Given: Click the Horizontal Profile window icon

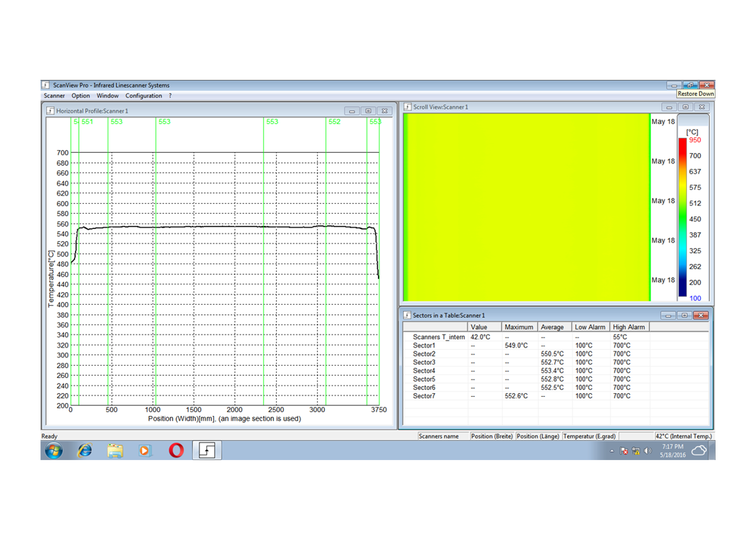Looking at the screenshot, I should click(x=50, y=111).
